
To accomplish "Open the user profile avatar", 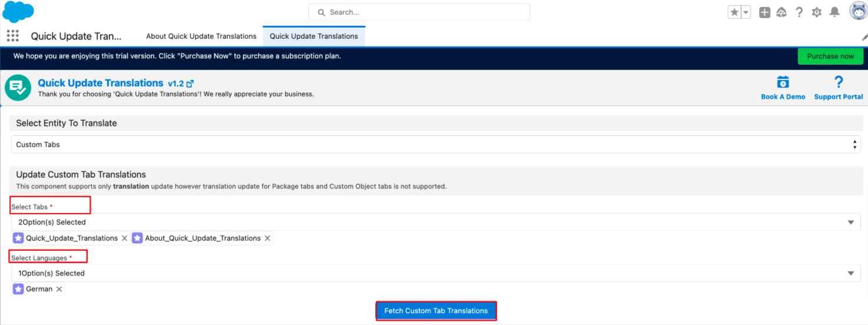I will 859,11.
